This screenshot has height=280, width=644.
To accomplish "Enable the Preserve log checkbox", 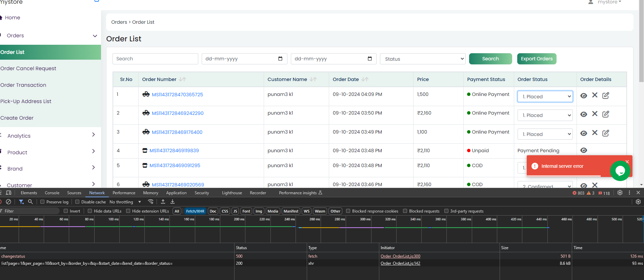I will pos(42,202).
